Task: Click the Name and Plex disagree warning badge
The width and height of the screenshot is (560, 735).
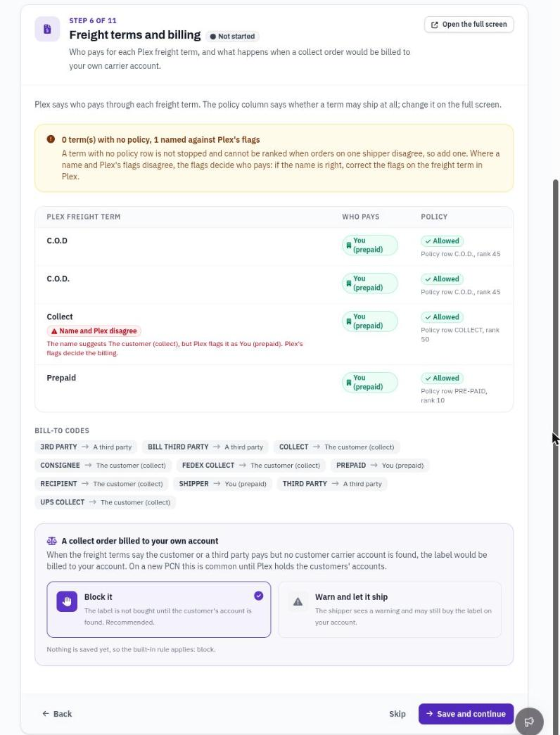Action: pos(94,331)
